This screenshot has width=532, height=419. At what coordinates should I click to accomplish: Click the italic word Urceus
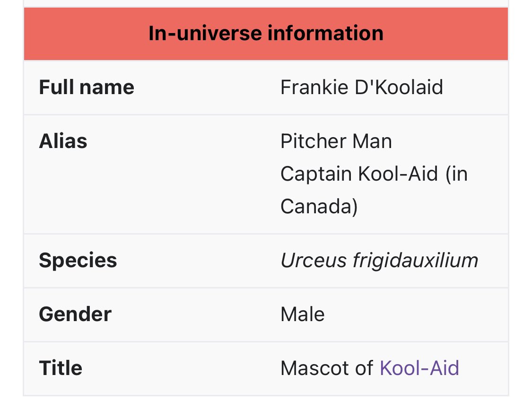click(314, 261)
